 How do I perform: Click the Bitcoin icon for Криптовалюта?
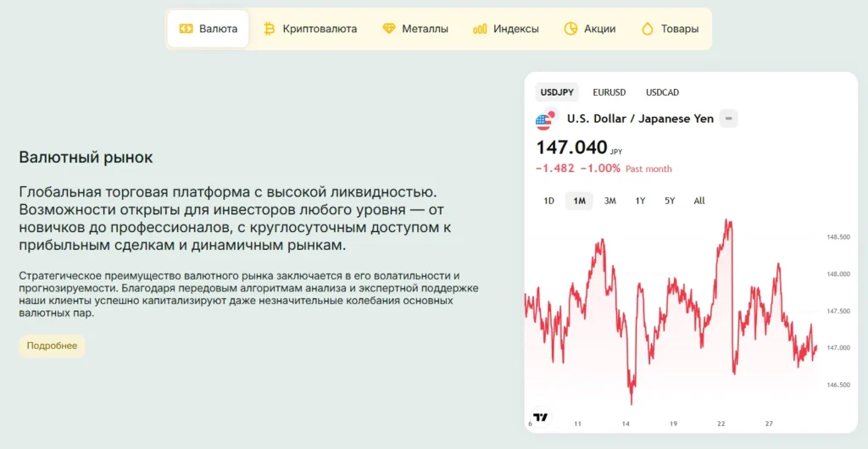click(270, 29)
